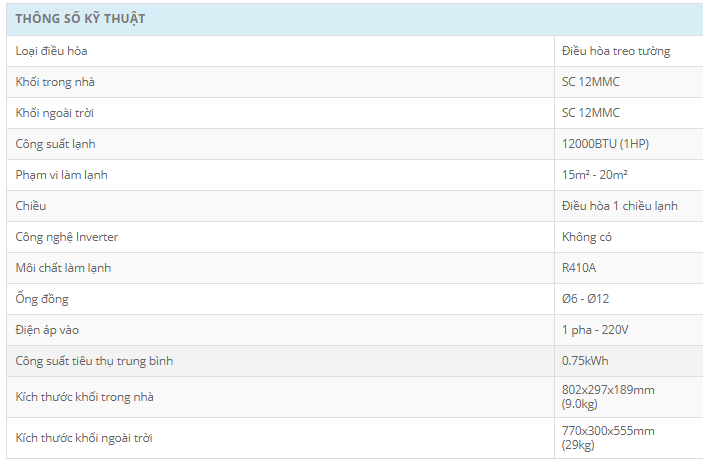Screen dimensions: 703x470
Task: Click the "Không có" Inverter value
Action: [x=587, y=237]
